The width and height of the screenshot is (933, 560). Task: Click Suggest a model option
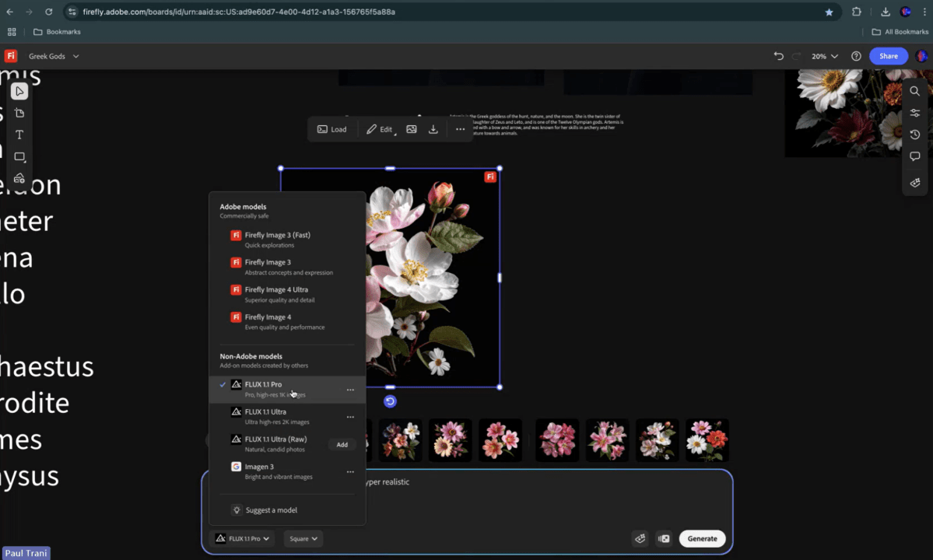click(x=271, y=510)
